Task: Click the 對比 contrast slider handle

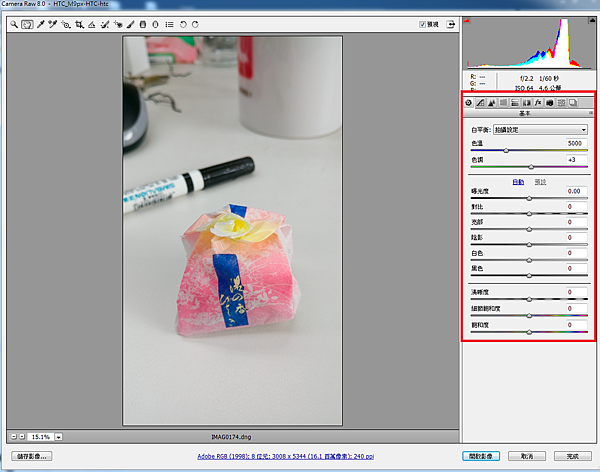Action: point(529,214)
